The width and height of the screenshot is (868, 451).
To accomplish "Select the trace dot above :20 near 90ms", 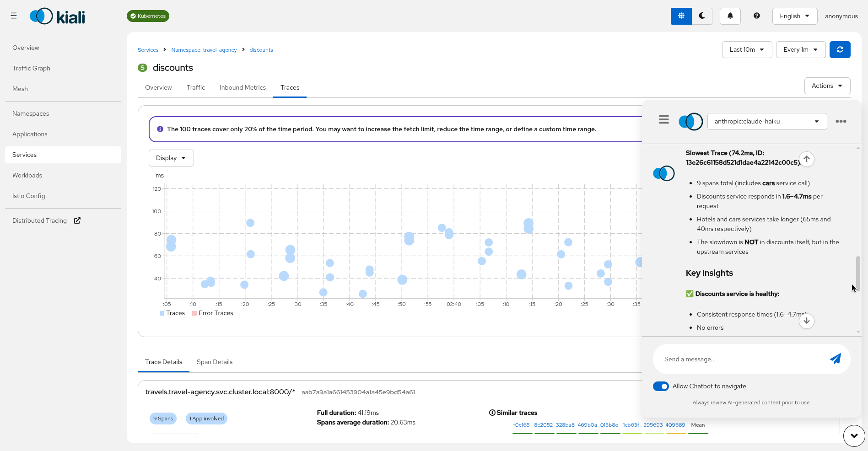I will (250, 223).
